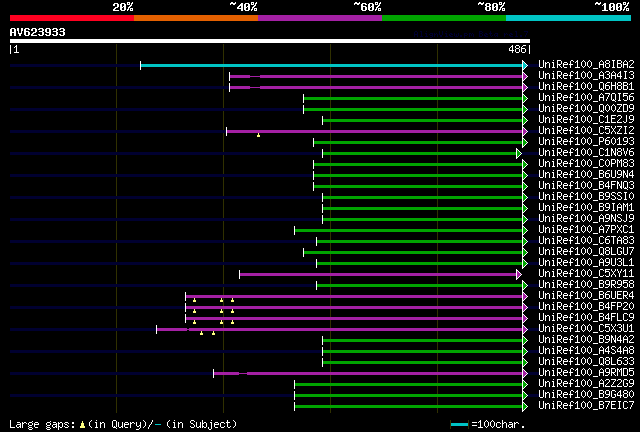The width and height of the screenshot is (640, 432).
Task: Click the 'Large gaps:' legend text
Action: coord(42,424)
